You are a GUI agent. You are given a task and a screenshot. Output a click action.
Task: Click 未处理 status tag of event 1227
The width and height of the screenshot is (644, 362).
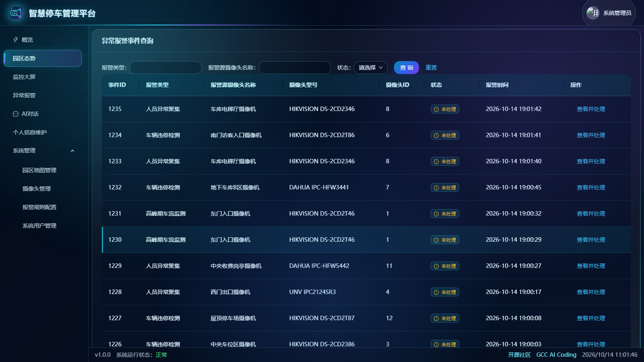click(445, 318)
